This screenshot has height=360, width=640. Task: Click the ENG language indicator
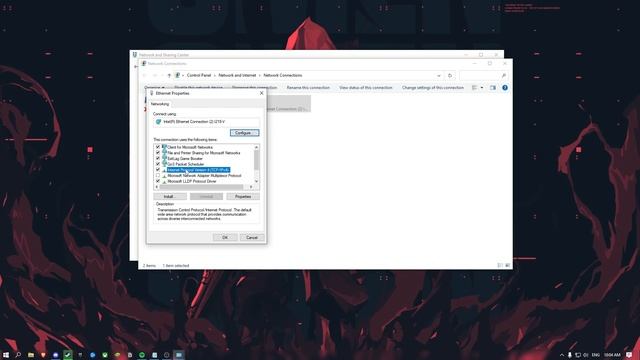click(596, 355)
